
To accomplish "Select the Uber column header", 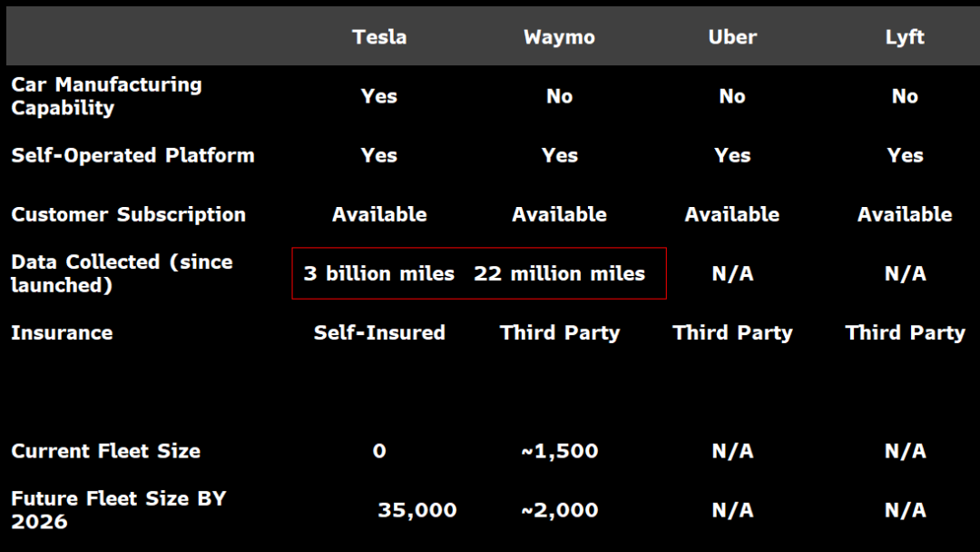I will tap(732, 37).
